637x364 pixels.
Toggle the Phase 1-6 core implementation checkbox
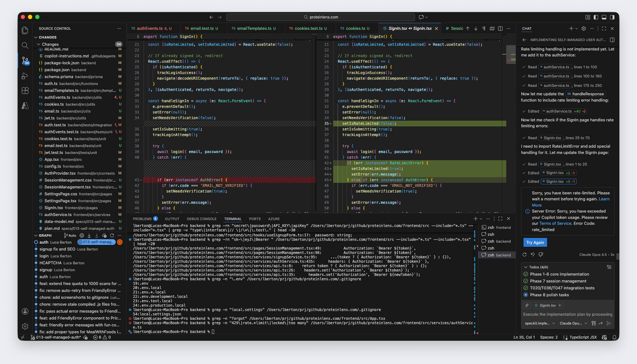point(525,274)
